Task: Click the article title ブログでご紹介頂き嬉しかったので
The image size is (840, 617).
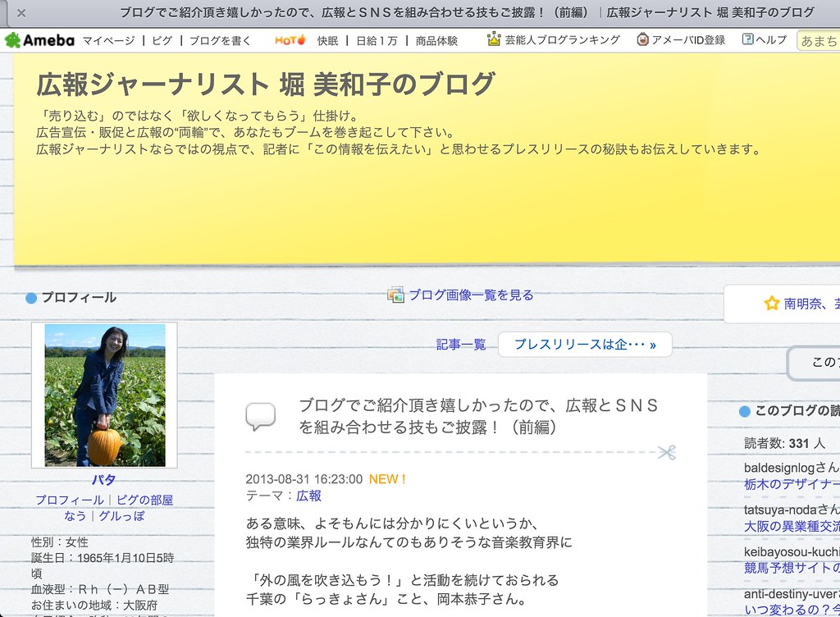Action: coord(478,416)
